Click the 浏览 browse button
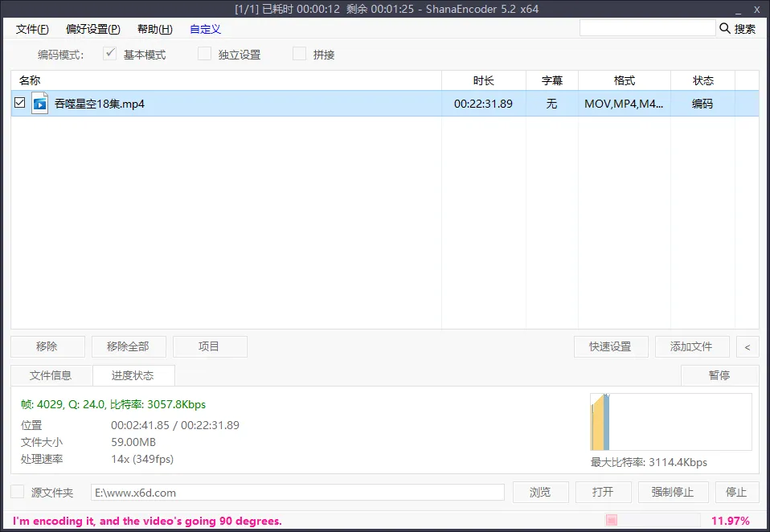 point(540,492)
